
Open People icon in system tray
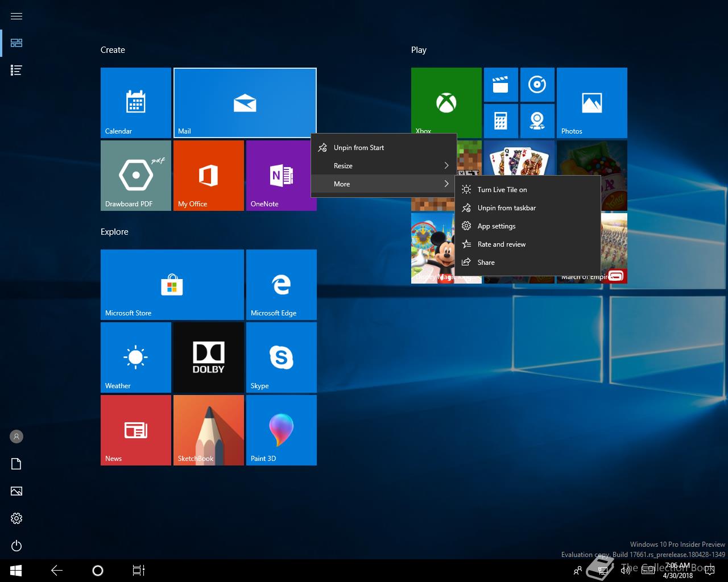578,571
